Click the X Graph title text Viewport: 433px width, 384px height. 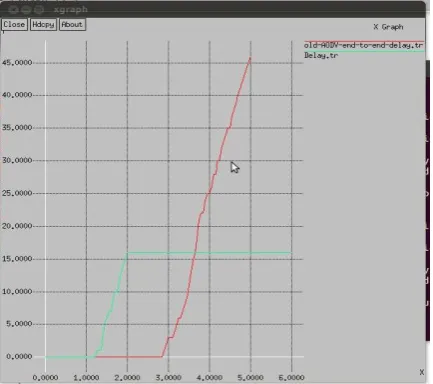coord(388,27)
